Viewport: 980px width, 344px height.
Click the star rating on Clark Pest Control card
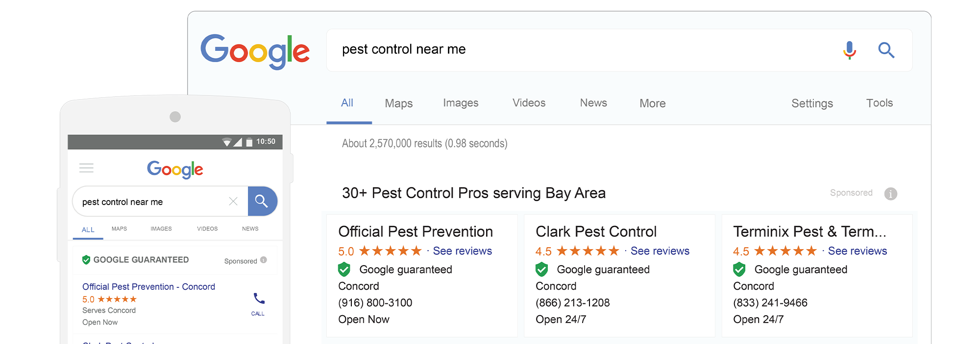(588, 251)
